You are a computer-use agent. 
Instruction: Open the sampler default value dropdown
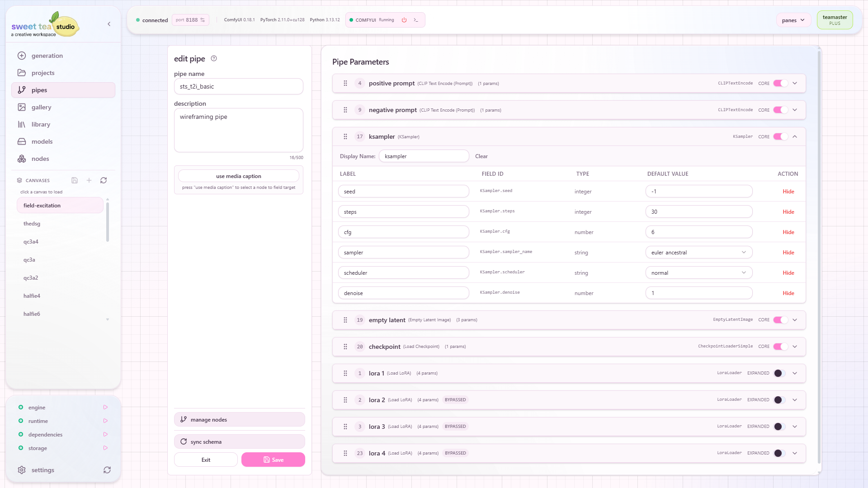(x=743, y=252)
